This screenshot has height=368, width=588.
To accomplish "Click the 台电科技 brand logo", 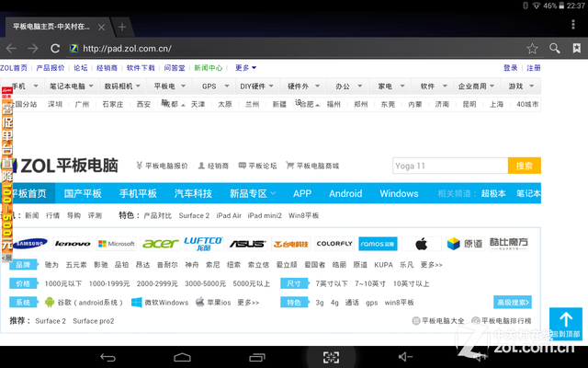I will [290, 244].
